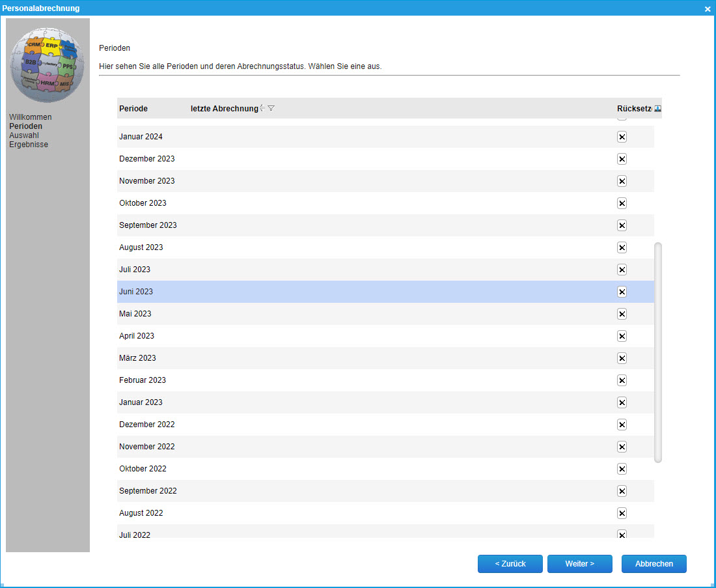Sort by the Periode column header
This screenshot has height=588, width=716.
[133, 109]
